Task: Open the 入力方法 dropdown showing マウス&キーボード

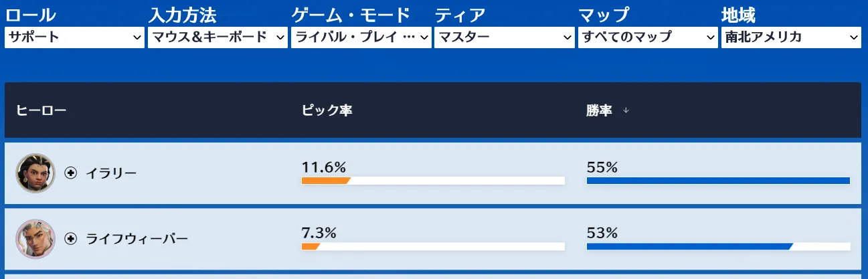Action: click(218, 37)
